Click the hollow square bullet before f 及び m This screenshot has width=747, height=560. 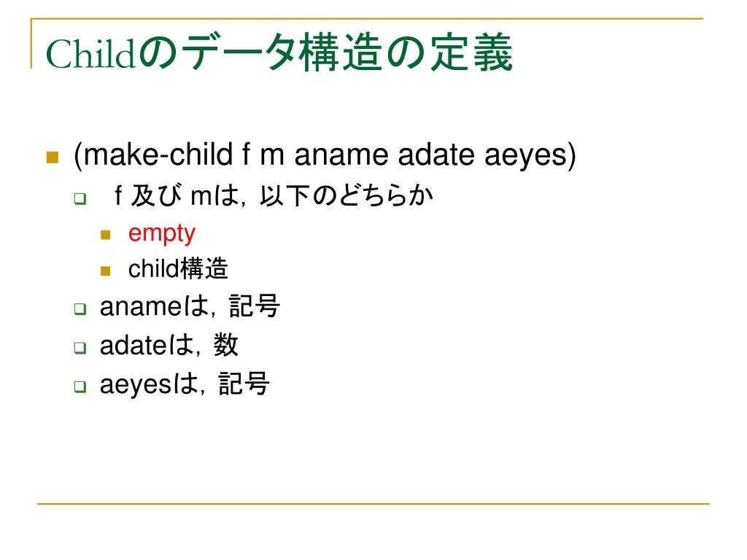click(80, 198)
